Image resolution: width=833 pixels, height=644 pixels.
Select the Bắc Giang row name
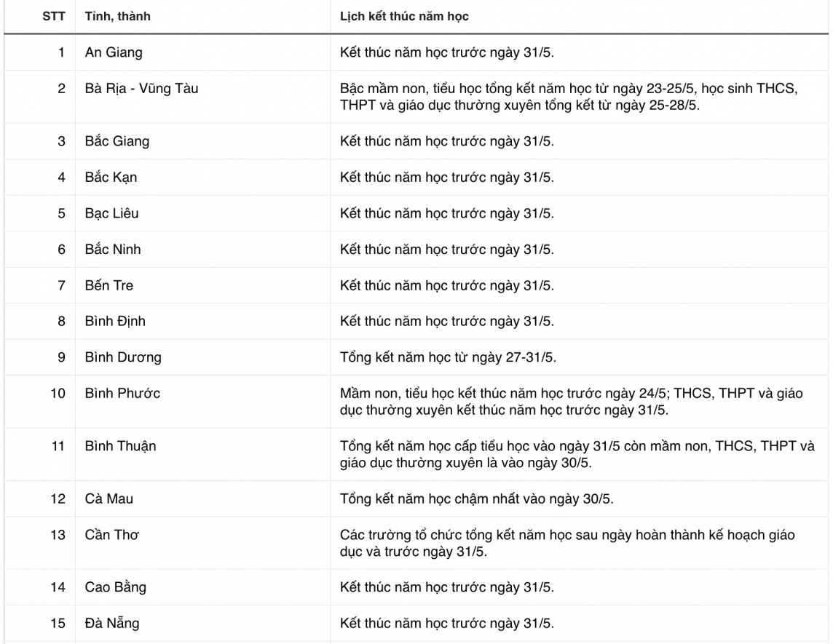pyautogui.click(x=117, y=141)
